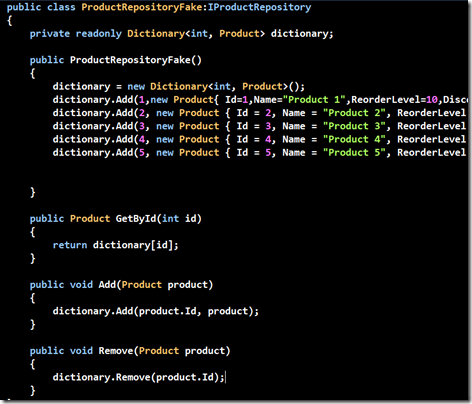472x404 pixels.
Task: Click ReorderLevel=10 in the first Add line
Action: 394,100
